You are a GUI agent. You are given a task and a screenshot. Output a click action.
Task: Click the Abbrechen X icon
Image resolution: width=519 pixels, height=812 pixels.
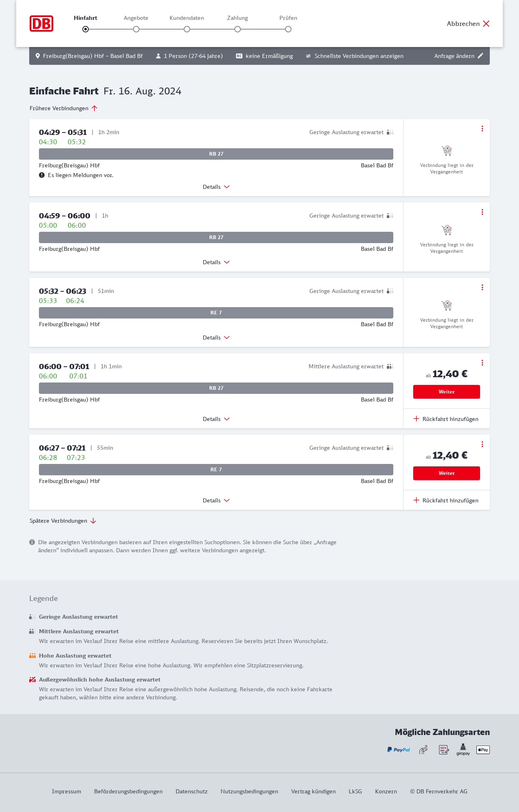pyautogui.click(x=486, y=24)
